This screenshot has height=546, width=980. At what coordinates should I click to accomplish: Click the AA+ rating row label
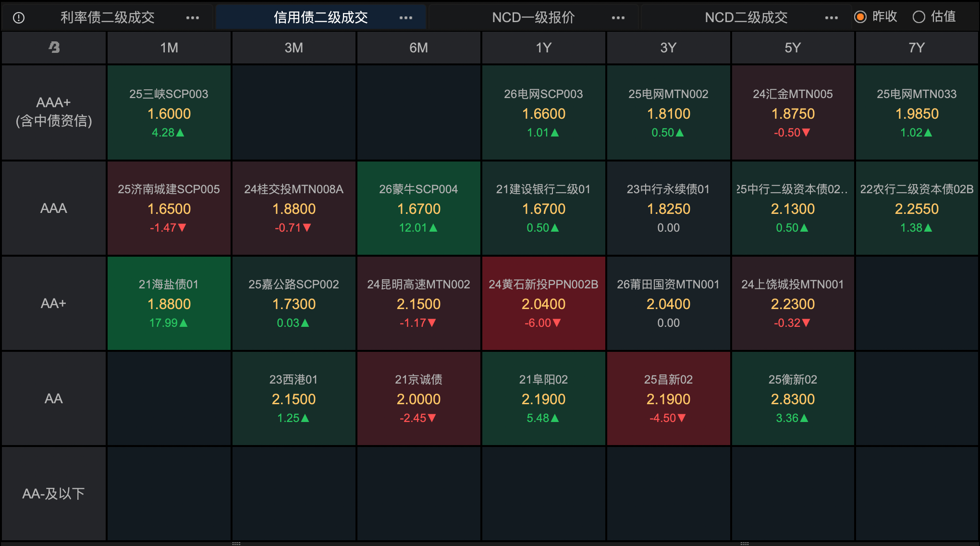[x=53, y=303]
